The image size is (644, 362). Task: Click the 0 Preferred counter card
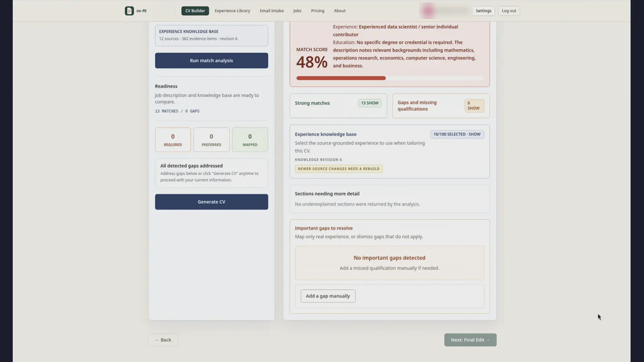(211, 140)
